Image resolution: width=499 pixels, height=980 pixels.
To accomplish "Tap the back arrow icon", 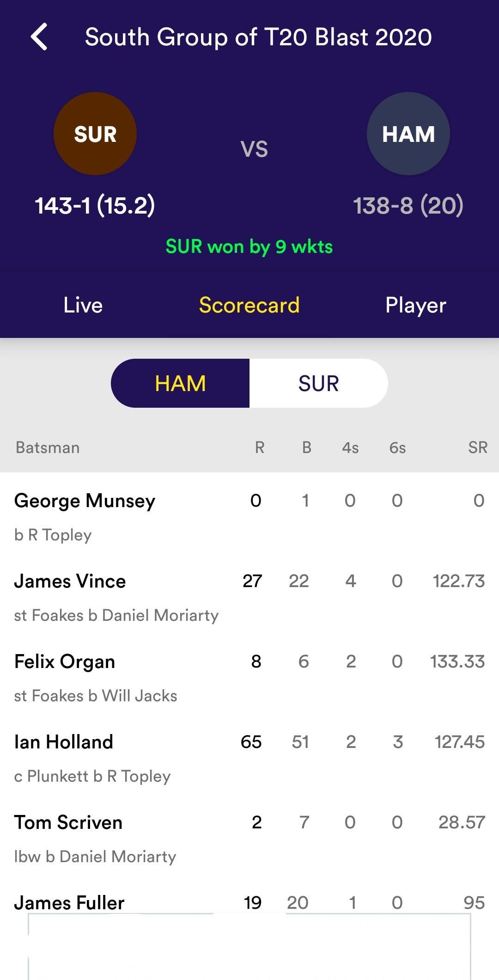I will pos(39,37).
